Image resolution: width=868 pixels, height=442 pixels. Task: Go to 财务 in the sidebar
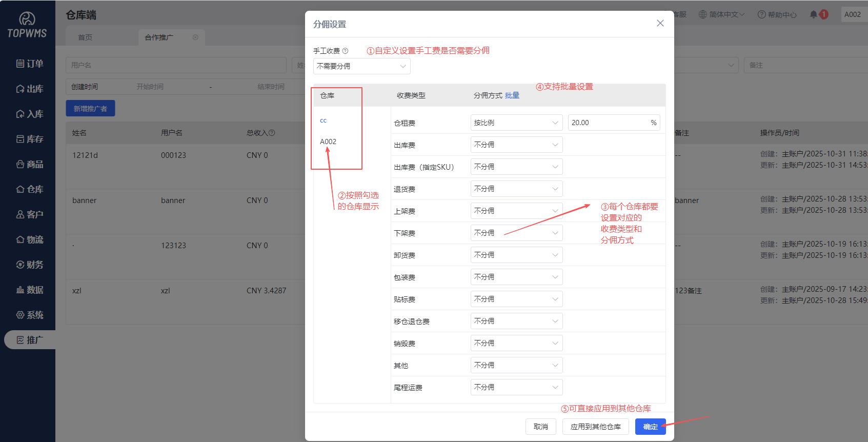pos(30,265)
